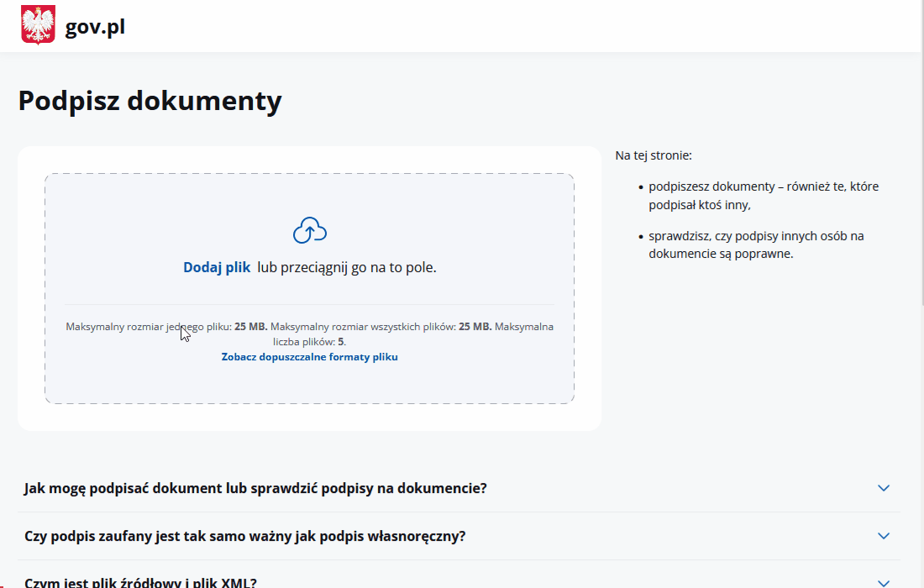Open the "Czy podpis zaufany jest tak samo ważny" title
Screen dimensions: 924x588
click(x=244, y=536)
